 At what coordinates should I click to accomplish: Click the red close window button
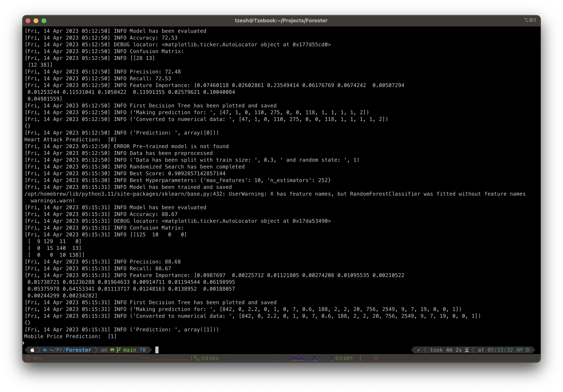pos(28,21)
